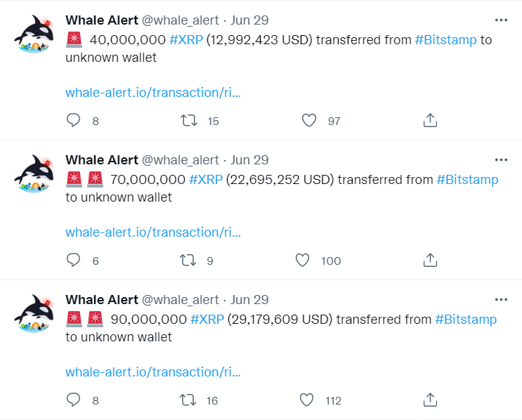Image resolution: width=522 pixels, height=420 pixels.
Task: Like the 90,000,000 XRP tweet
Action: 307,400
